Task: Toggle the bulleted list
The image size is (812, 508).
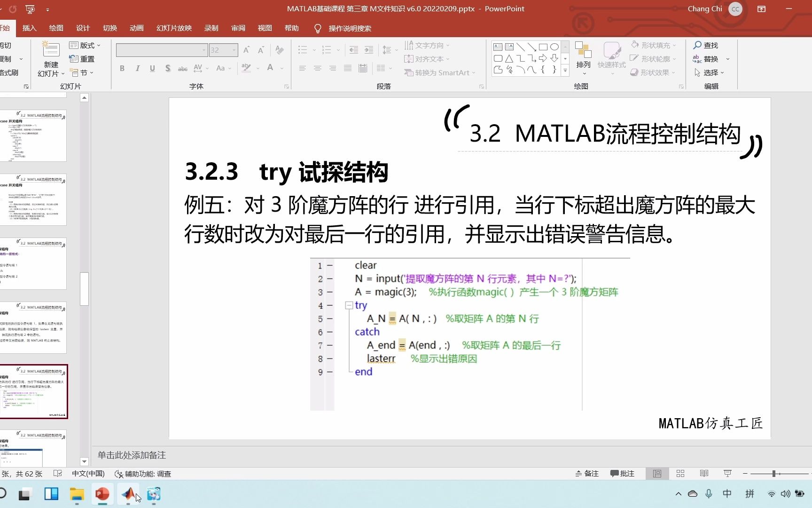Action: (x=303, y=50)
